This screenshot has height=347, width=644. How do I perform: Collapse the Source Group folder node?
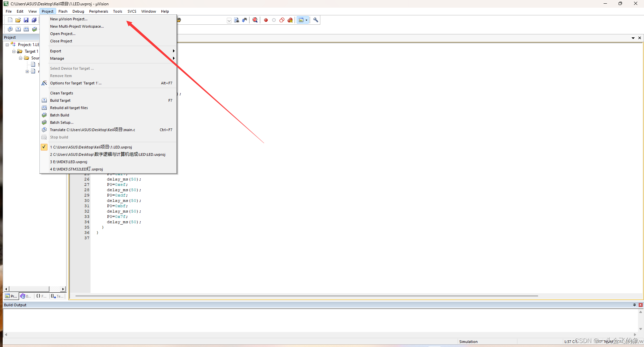pyautogui.click(x=20, y=58)
